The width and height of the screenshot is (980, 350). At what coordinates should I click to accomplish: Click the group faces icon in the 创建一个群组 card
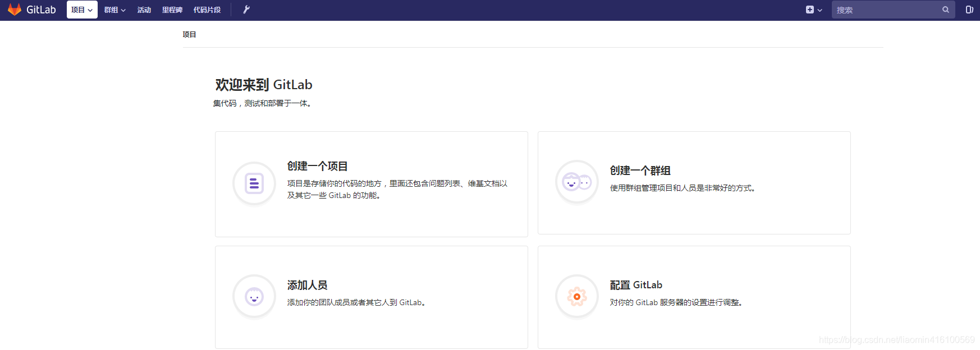coord(576,182)
